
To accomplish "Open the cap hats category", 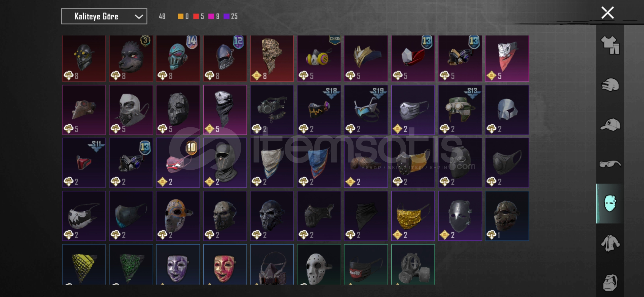I will click(610, 124).
